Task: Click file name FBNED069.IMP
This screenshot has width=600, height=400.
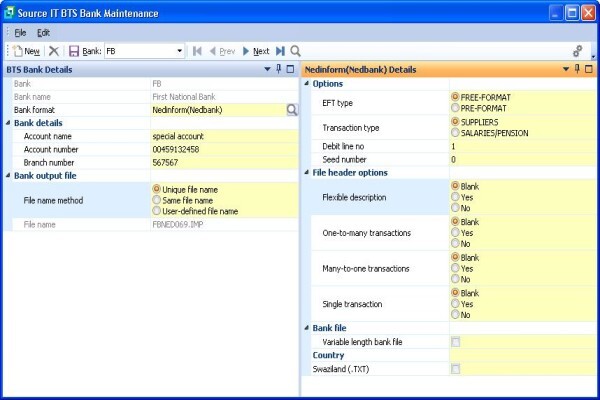Action: [x=178, y=225]
